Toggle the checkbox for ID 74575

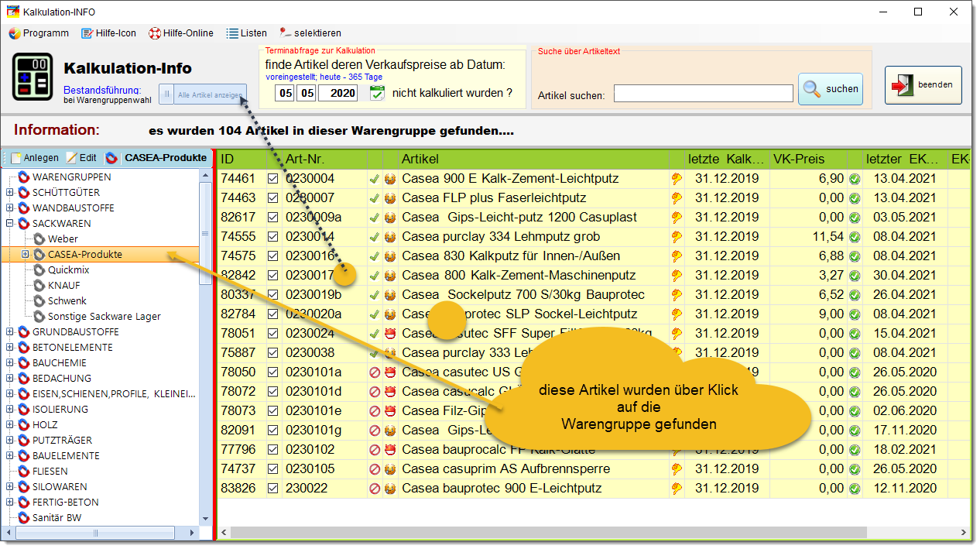pos(272,256)
